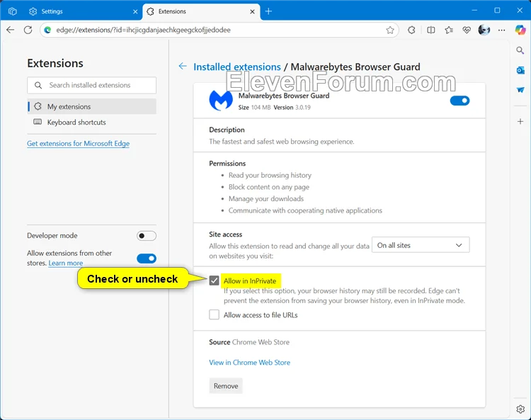Open Settings and more ellipsis menu
This screenshot has width=531, height=420.
pyautogui.click(x=502, y=30)
